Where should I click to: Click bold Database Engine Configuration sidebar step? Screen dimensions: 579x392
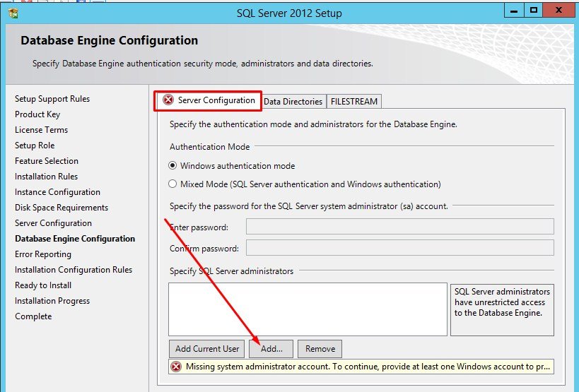(x=75, y=239)
